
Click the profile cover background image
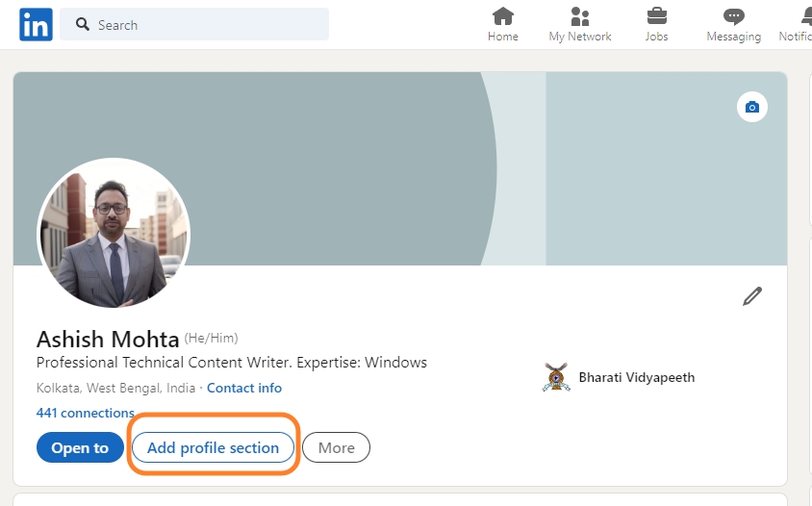[400, 169]
